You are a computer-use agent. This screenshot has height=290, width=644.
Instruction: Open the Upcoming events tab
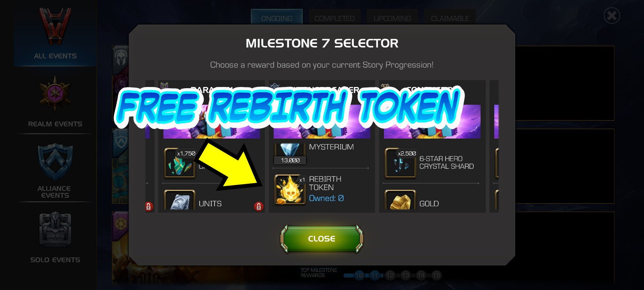[x=392, y=19]
